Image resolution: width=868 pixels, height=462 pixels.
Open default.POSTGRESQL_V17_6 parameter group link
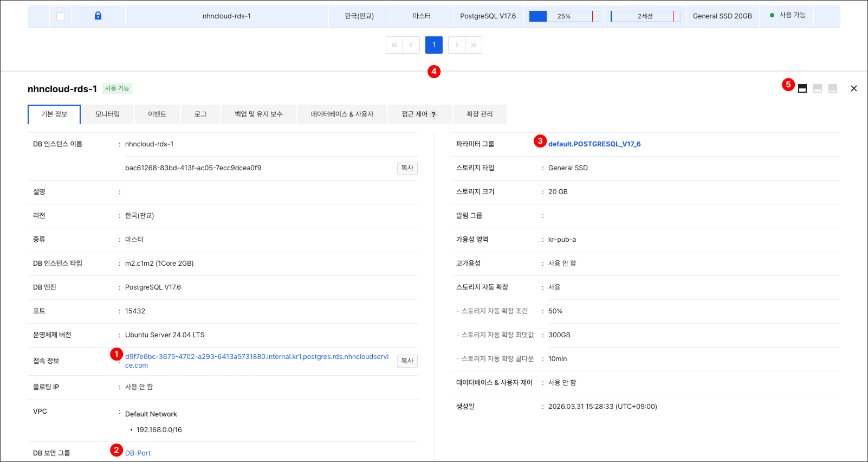pyautogui.click(x=594, y=144)
